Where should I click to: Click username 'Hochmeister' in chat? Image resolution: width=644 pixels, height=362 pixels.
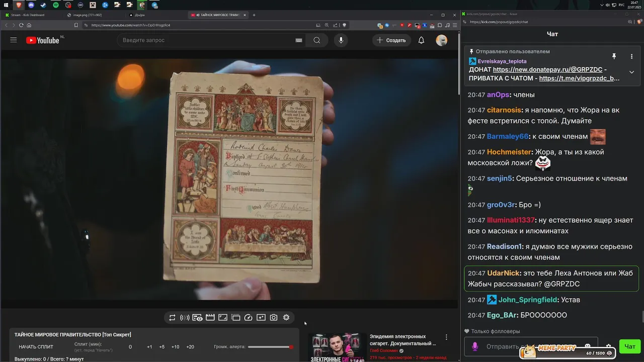click(509, 152)
